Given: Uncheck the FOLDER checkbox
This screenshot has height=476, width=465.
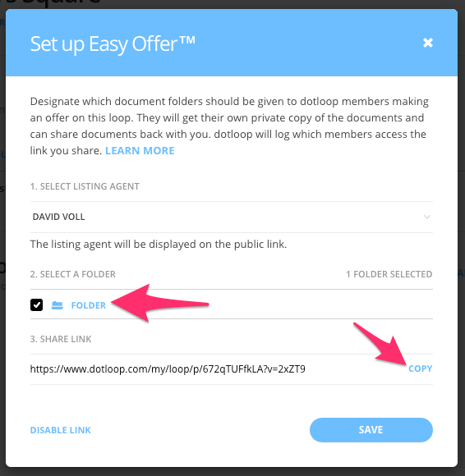Looking at the screenshot, I should [x=36, y=305].
